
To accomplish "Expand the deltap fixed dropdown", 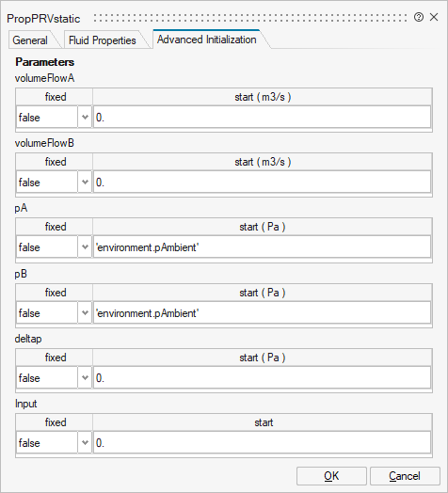I will tap(85, 377).
